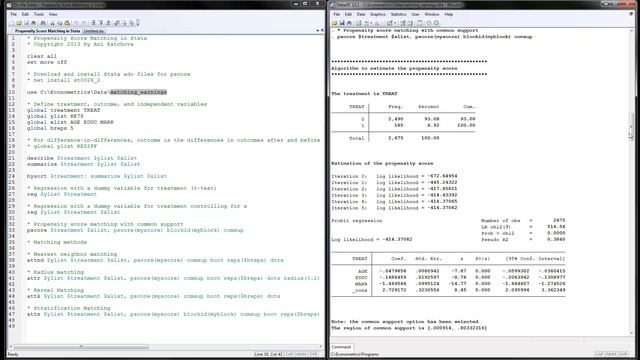Open File menu in Stata window
The image size is (640, 360).
click(336, 14)
